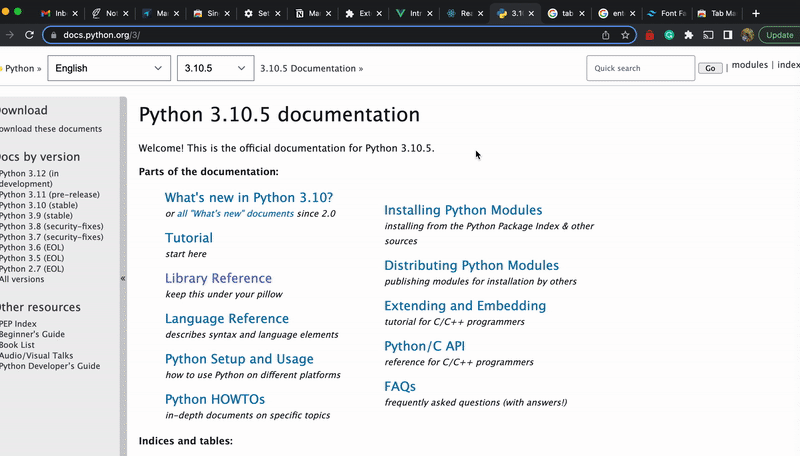
Task: Open the Extensions puzzle icon in toolbar
Action: (x=689, y=35)
